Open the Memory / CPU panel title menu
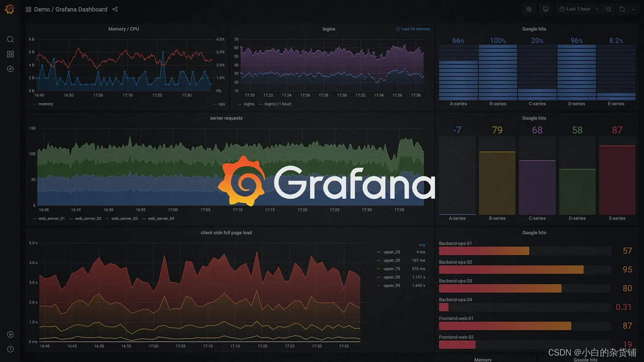The width and height of the screenshot is (644, 362). point(123,29)
